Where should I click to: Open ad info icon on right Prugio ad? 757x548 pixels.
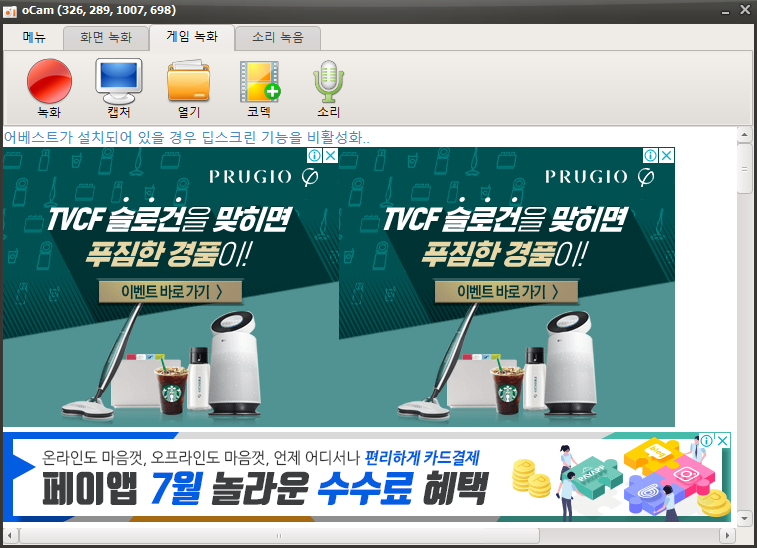(651, 155)
